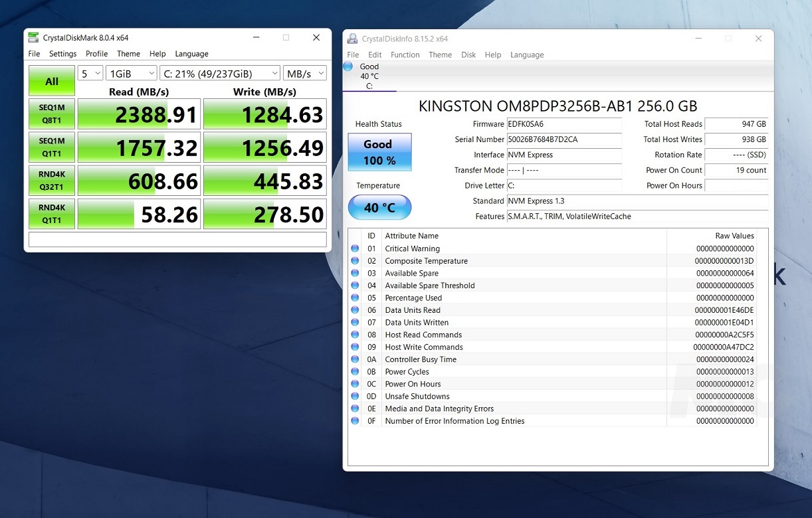This screenshot has width=812, height=518.
Task: Click the status orb next to Percentage Used
Action: pyautogui.click(x=355, y=298)
